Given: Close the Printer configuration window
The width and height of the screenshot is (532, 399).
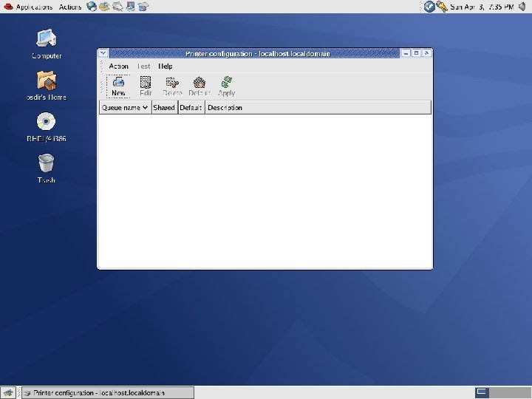Looking at the screenshot, I should (x=426, y=53).
